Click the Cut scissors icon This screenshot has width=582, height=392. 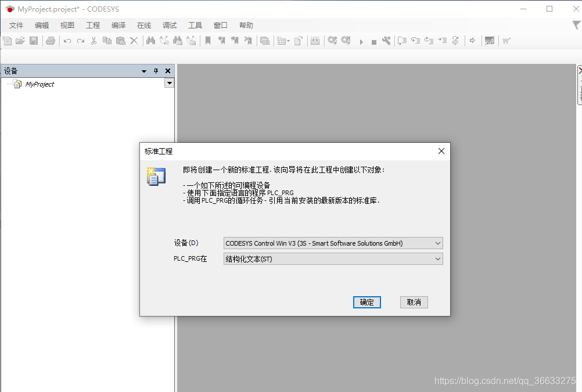coord(94,41)
